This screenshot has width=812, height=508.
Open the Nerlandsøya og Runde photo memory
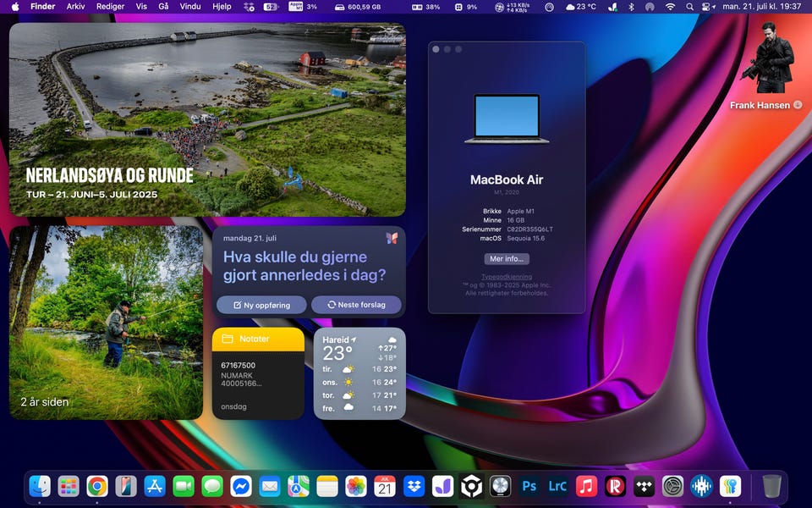coord(207,119)
